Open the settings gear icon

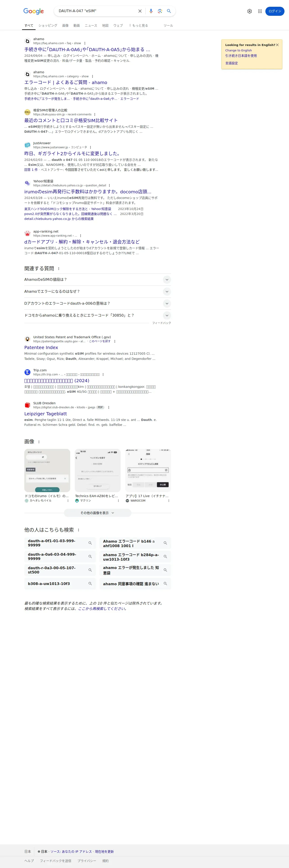point(250,11)
